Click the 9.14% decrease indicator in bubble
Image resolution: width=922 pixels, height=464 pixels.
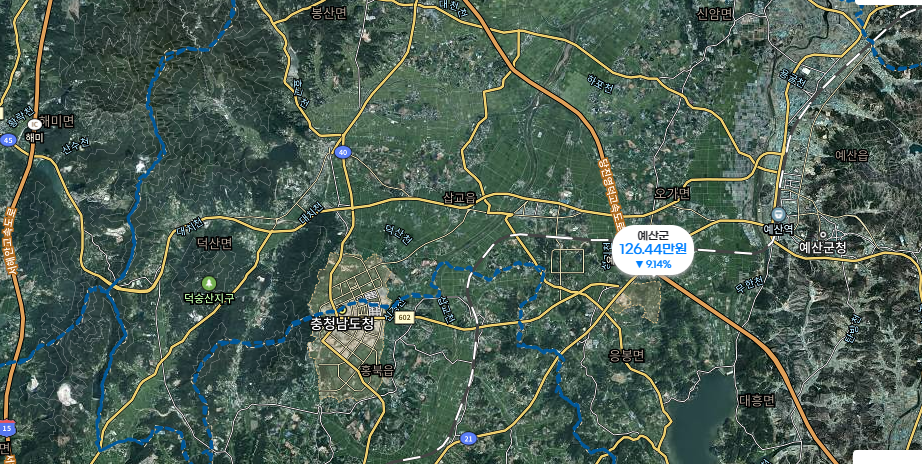653,264
